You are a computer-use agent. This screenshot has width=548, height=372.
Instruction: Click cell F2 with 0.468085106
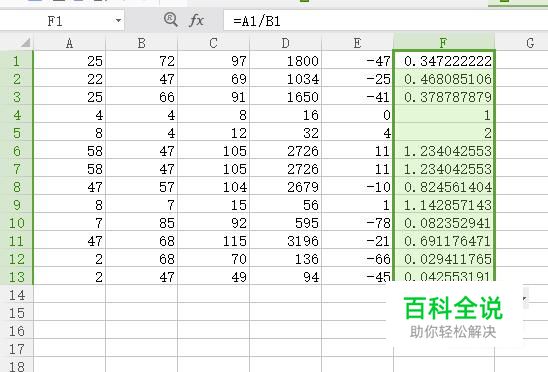point(444,79)
